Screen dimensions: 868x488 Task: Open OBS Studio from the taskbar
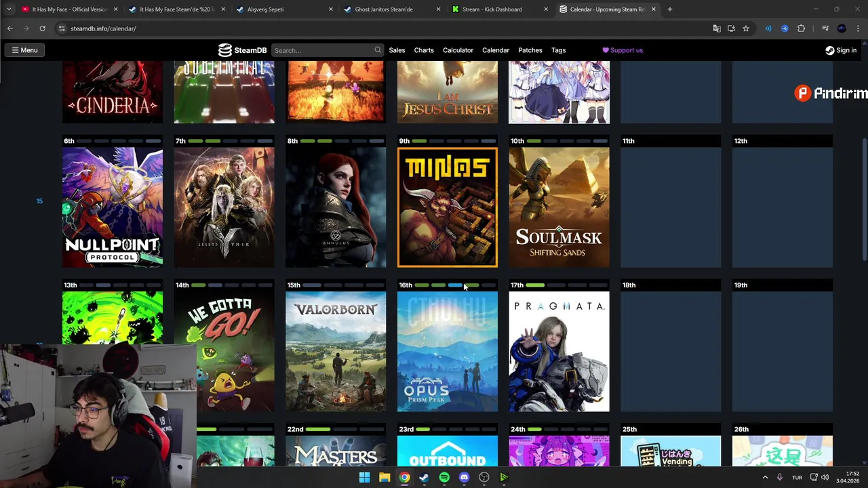484,477
